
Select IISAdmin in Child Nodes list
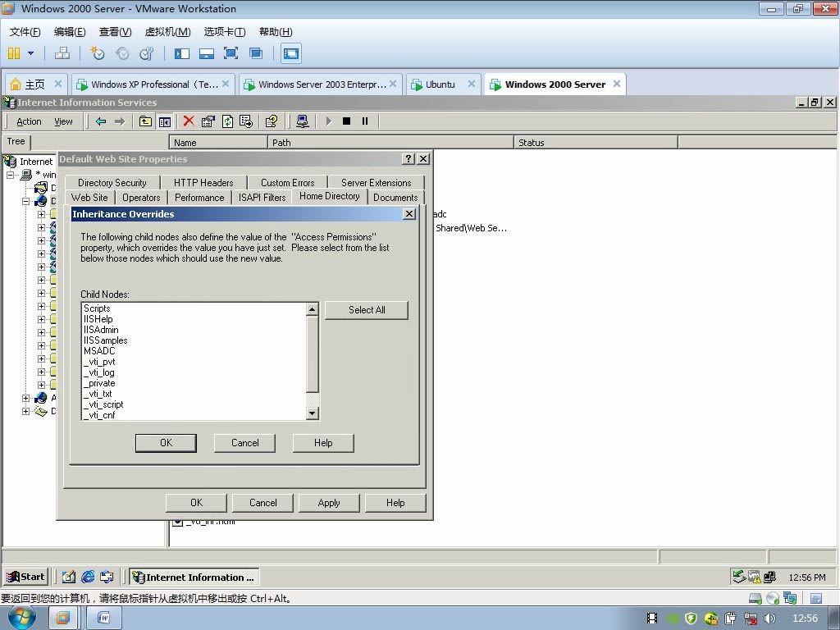coord(101,330)
